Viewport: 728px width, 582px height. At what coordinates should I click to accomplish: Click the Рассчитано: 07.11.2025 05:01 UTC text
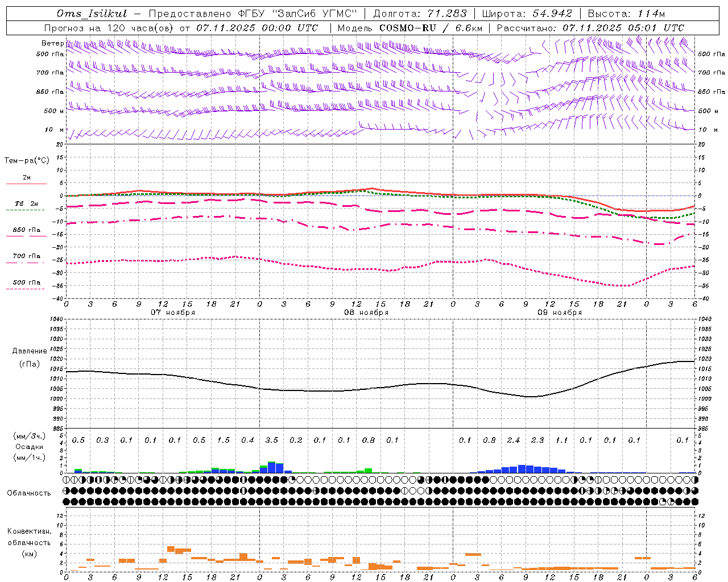tap(590, 28)
